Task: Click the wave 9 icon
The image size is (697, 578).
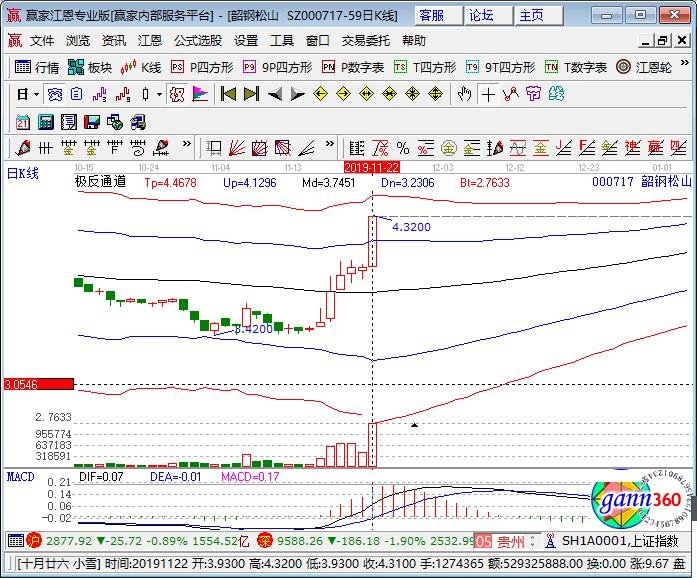Action: (123, 94)
